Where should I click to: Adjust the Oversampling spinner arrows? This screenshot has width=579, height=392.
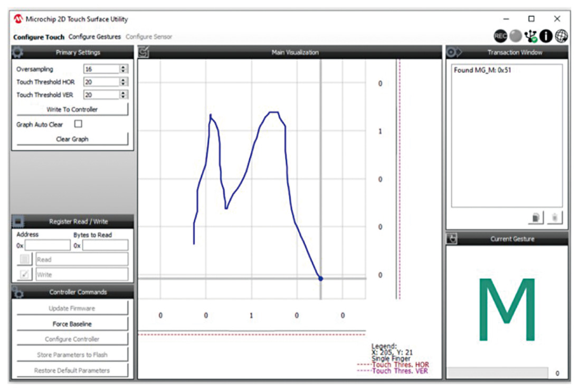[x=124, y=69]
